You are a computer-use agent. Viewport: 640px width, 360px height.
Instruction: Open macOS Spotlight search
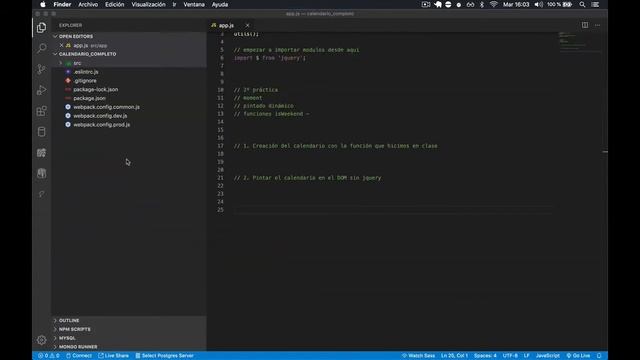(x=582, y=4)
